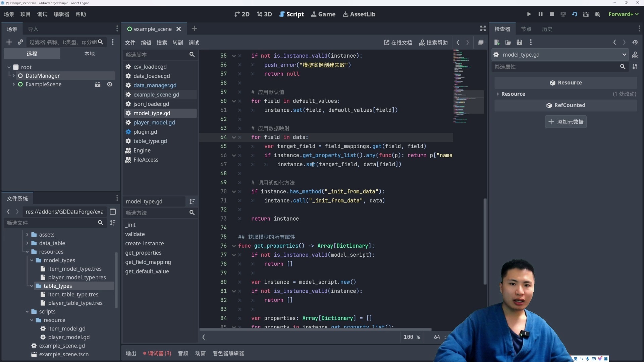Image resolution: width=644 pixels, height=362 pixels.
Task: Click the script editor vertical scrollbar
Action: click(x=485, y=241)
